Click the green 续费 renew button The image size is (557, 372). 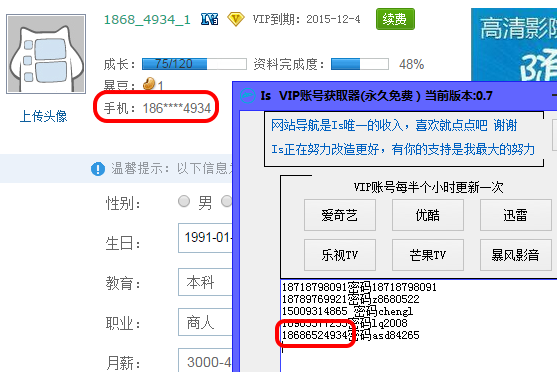tap(395, 19)
